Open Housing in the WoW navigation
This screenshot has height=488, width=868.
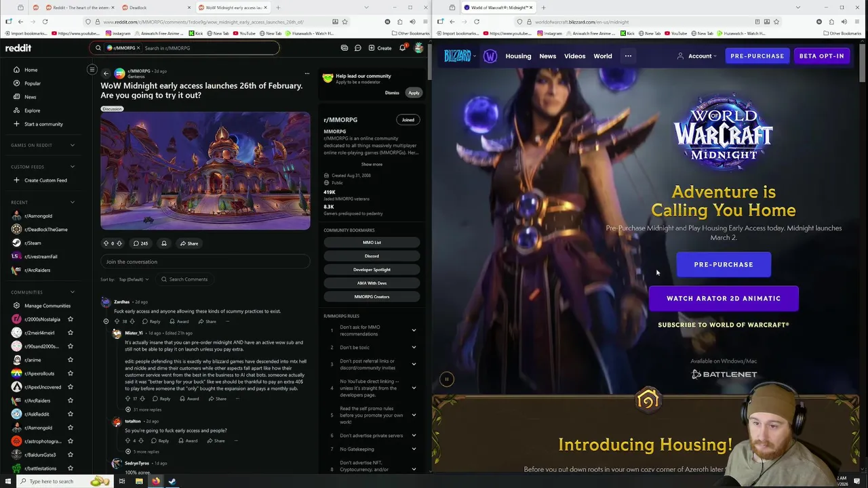click(518, 56)
